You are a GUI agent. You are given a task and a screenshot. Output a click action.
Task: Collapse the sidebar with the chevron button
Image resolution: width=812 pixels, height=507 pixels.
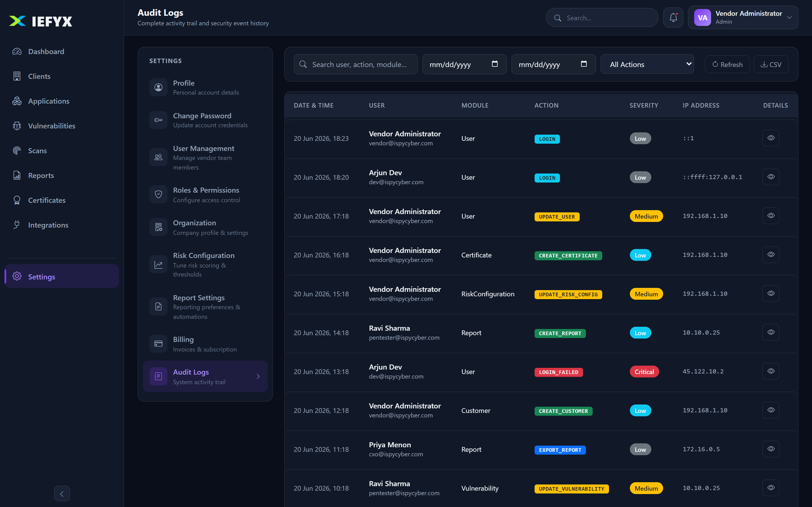[x=62, y=493]
